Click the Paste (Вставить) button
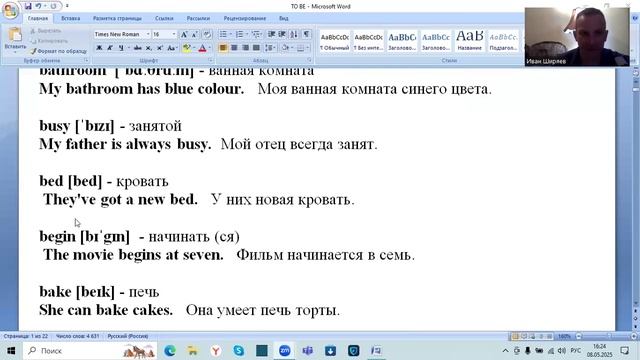Image resolution: width=640 pixels, height=360 pixels. [15, 40]
